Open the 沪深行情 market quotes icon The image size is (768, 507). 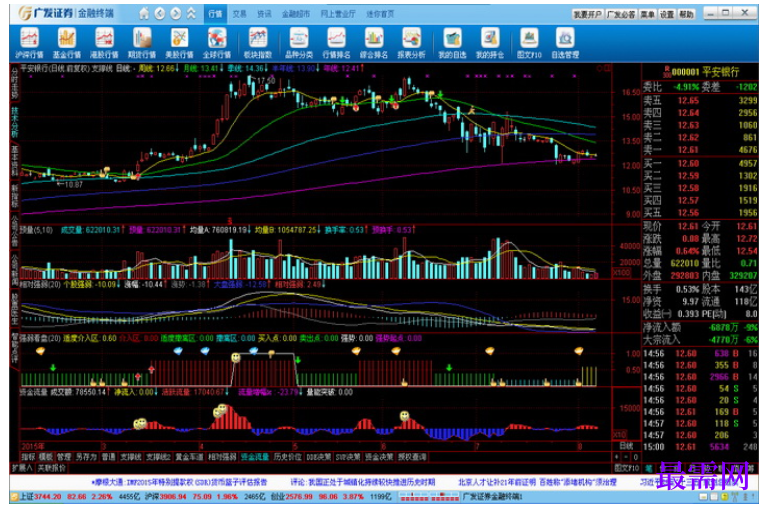click(x=29, y=44)
